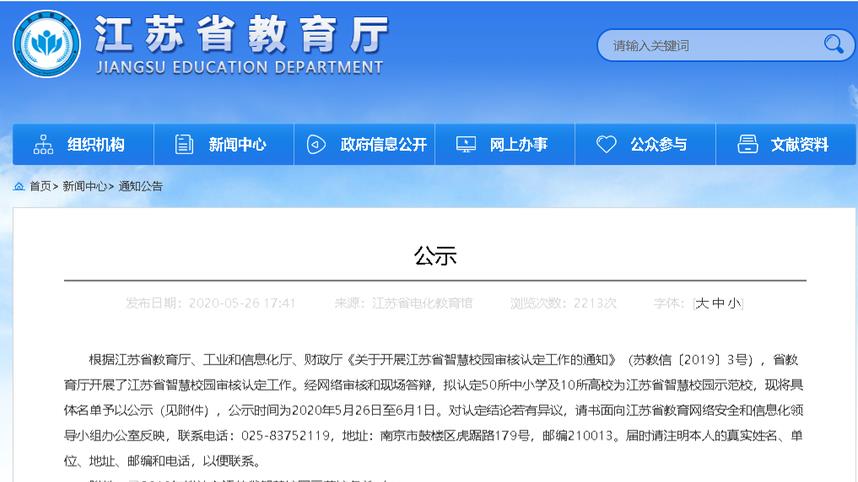This screenshot has width=858, height=482.
Task: Set font size to 中
Action: click(x=718, y=303)
